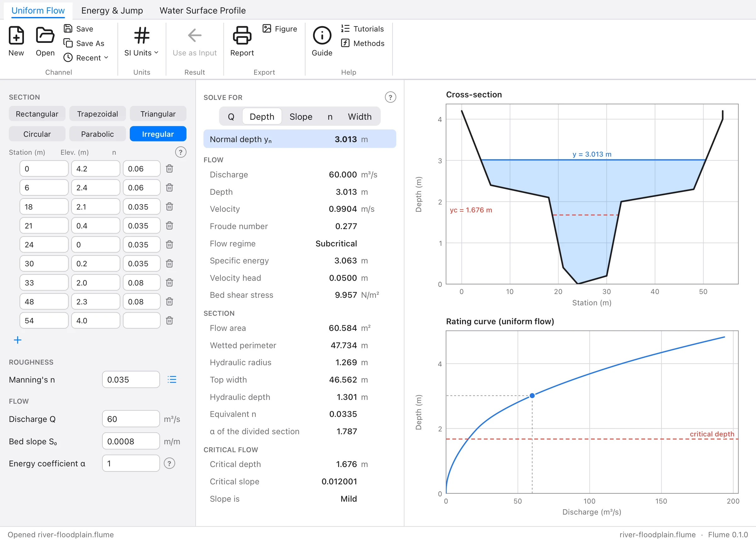
Task: Create a New channel file
Action: 16,41
